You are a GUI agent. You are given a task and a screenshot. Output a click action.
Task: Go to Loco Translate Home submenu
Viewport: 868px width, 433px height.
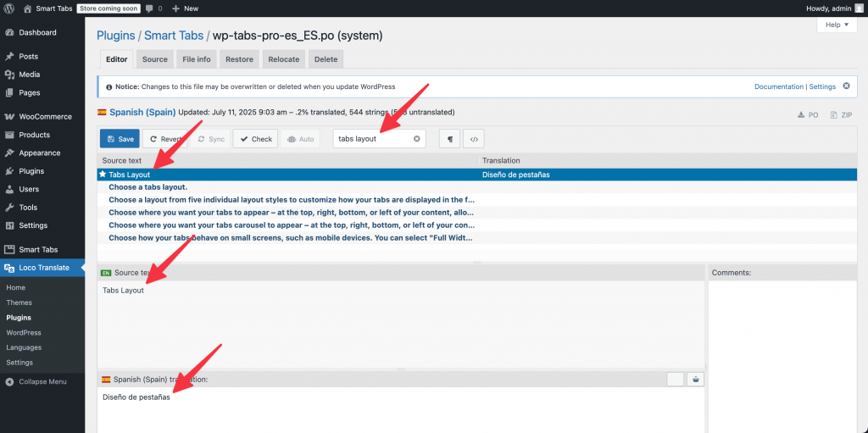click(x=15, y=287)
